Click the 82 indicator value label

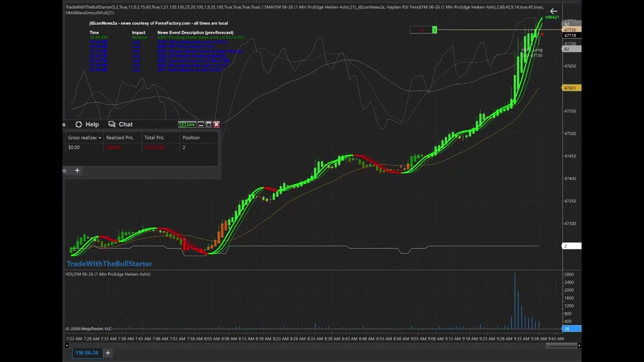click(x=572, y=49)
